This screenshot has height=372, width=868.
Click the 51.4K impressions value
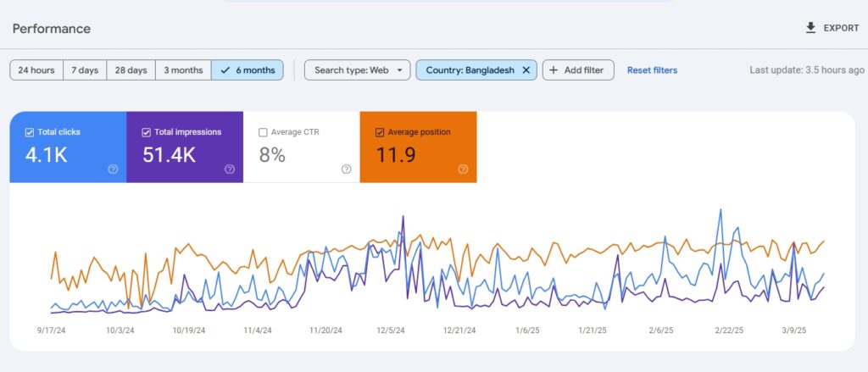click(x=169, y=155)
